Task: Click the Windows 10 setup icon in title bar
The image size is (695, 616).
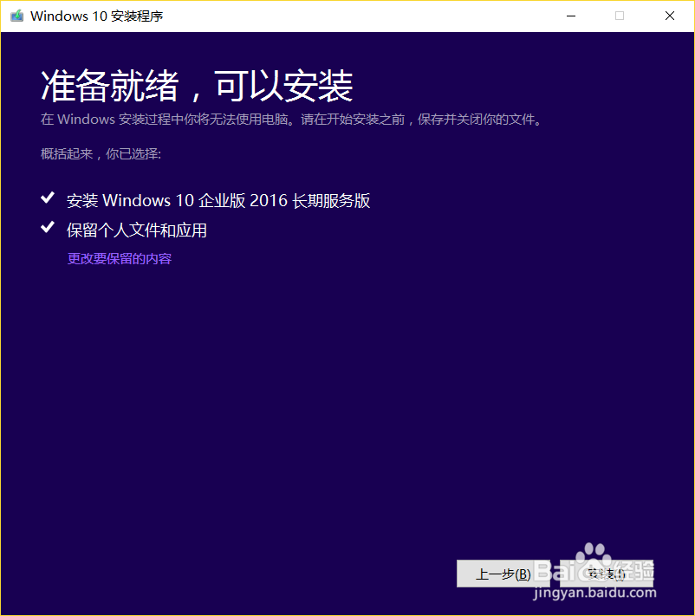Action: coord(15,16)
